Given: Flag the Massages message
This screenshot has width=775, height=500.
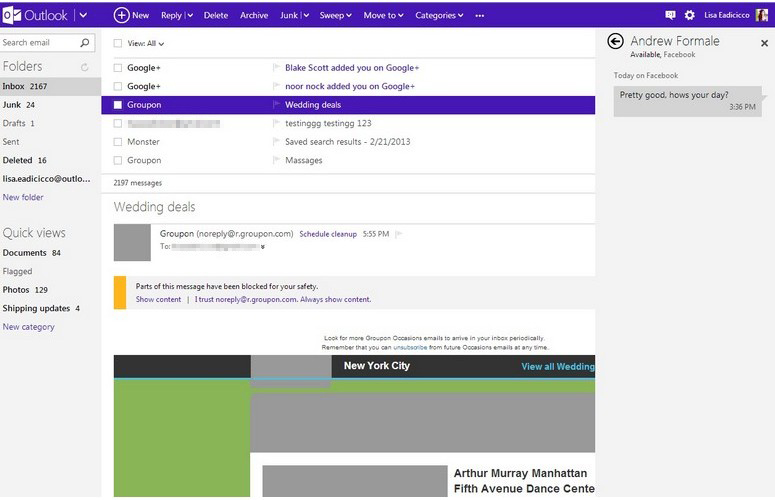Looking at the screenshot, I should 276,160.
